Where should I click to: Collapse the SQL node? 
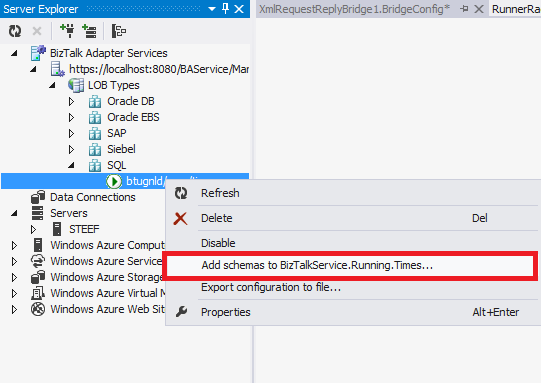point(71,165)
